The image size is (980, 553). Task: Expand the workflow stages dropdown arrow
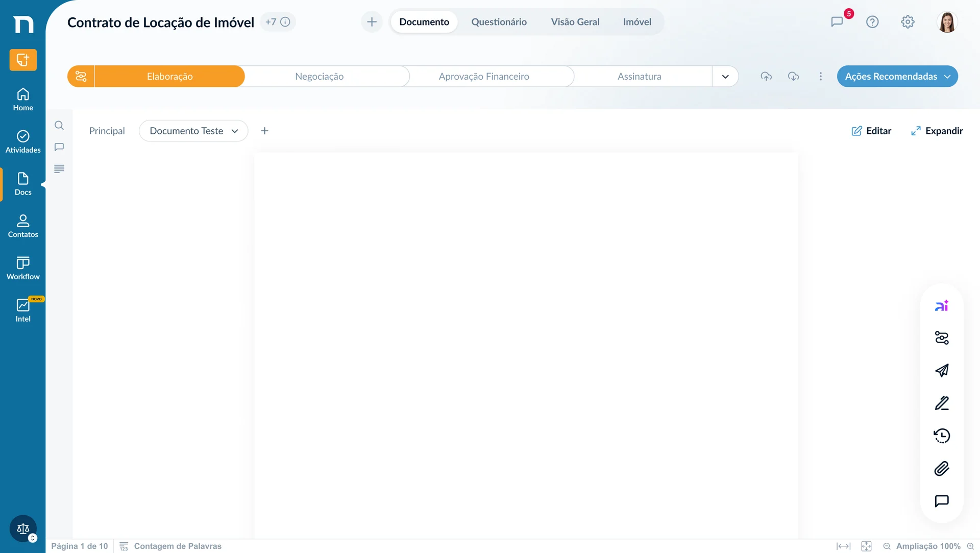725,76
